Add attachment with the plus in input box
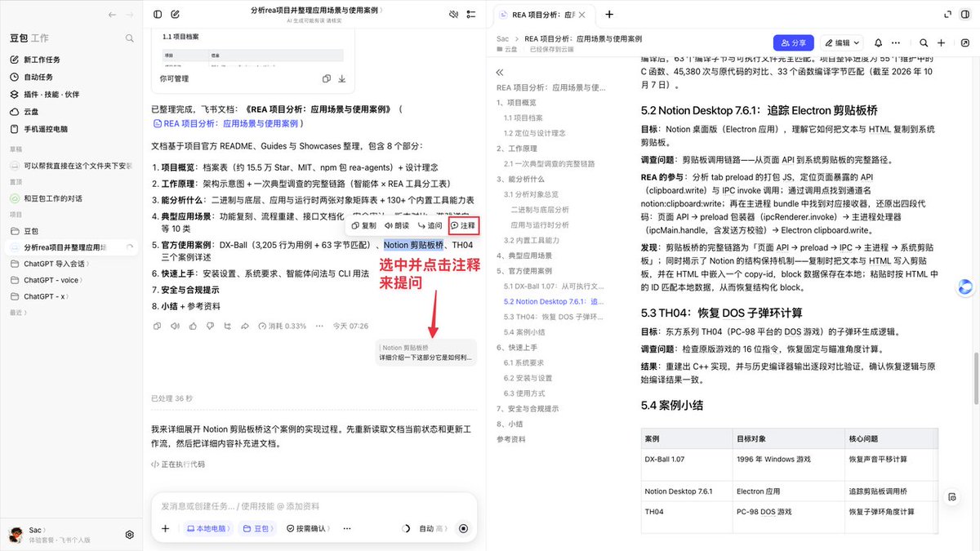The width and height of the screenshot is (980, 551). coord(166,528)
